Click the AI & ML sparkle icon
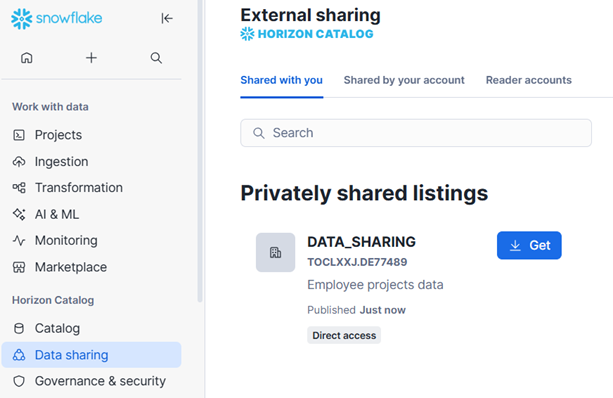This screenshot has height=398, width=613. click(x=19, y=214)
